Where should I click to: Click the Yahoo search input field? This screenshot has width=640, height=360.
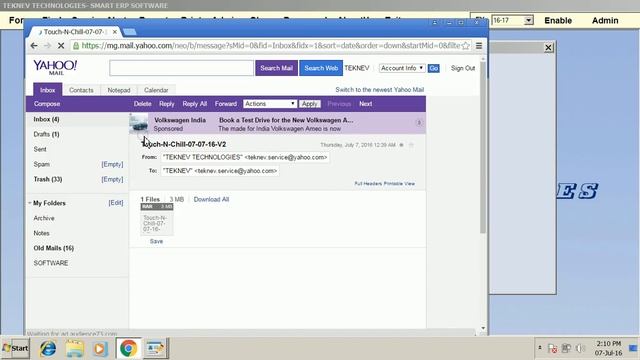[x=181, y=68]
